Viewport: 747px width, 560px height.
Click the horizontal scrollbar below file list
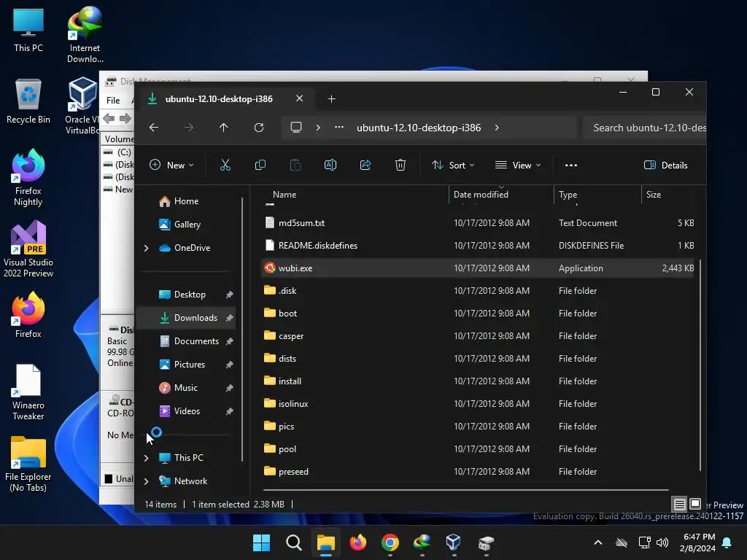click(466, 489)
